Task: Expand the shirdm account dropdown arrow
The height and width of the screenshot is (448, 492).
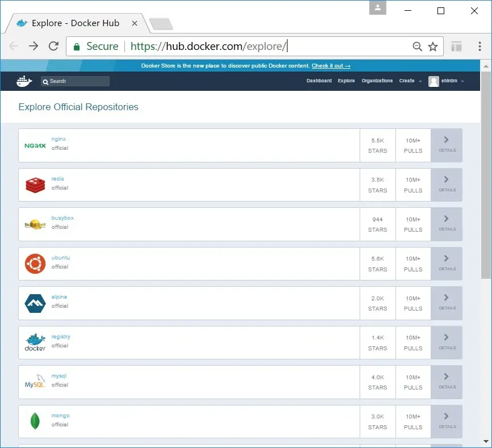Action: [462, 81]
